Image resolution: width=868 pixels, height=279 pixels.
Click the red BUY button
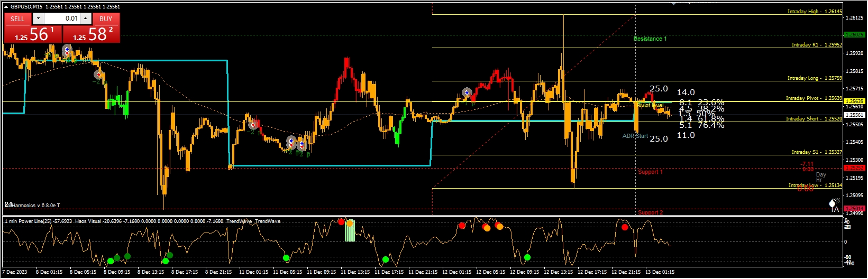point(106,18)
